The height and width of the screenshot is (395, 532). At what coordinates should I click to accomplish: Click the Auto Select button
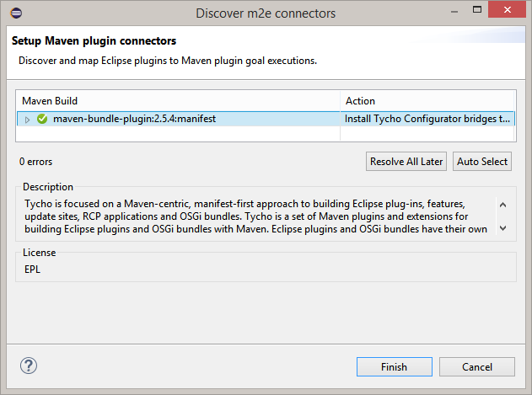(x=482, y=162)
